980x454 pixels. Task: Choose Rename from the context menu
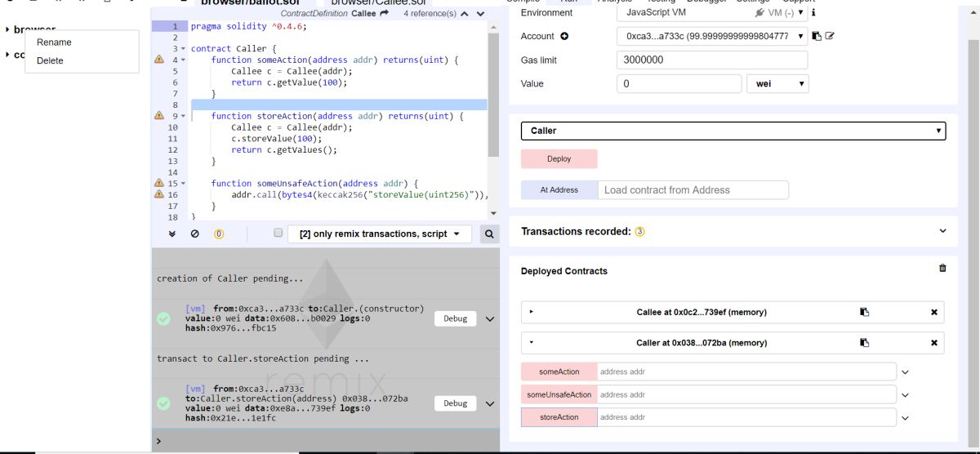(x=54, y=42)
